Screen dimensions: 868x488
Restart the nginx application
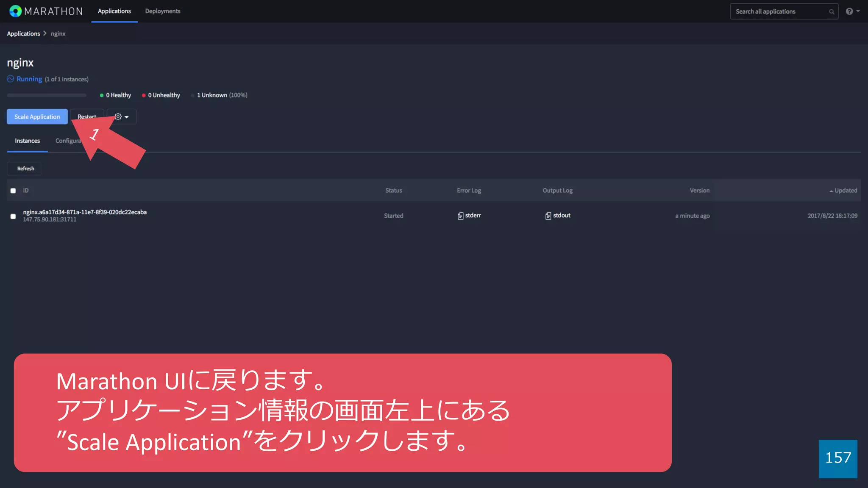click(x=87, y=116)
